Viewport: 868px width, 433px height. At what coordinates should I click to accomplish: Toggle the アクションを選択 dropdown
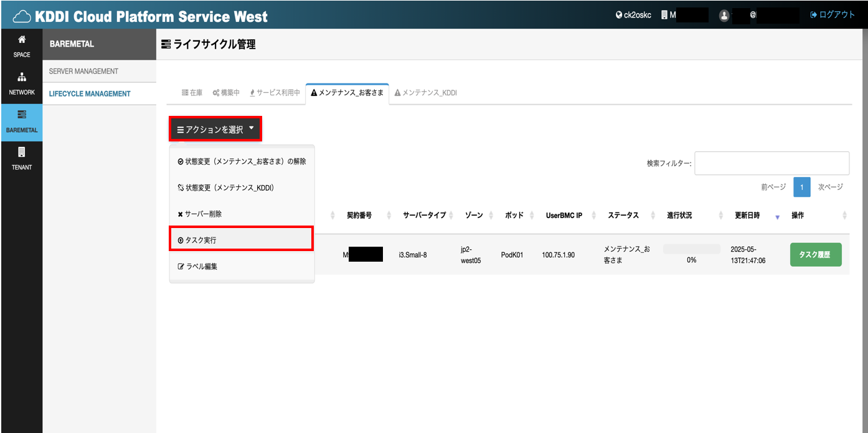pyautogui.click(x=215, y=130)
